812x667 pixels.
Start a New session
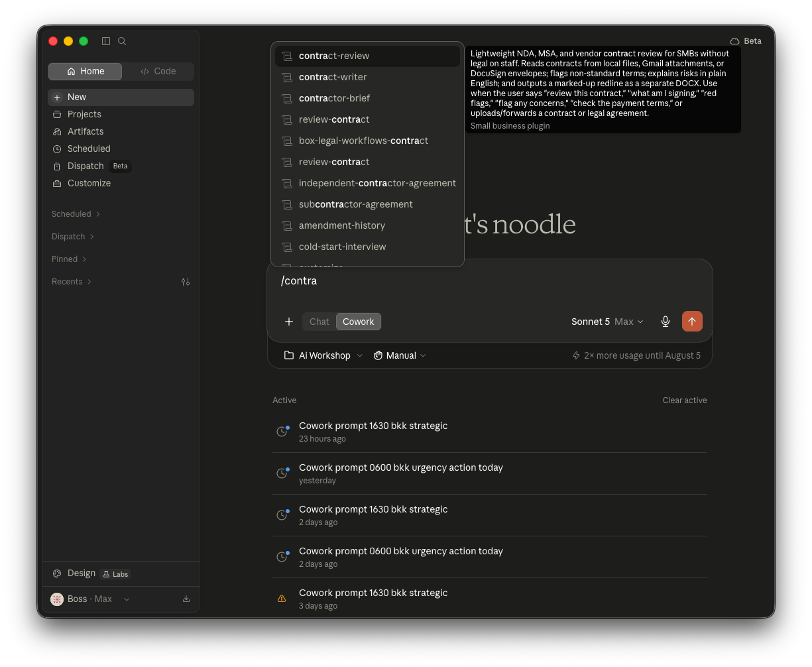point(121,97)
